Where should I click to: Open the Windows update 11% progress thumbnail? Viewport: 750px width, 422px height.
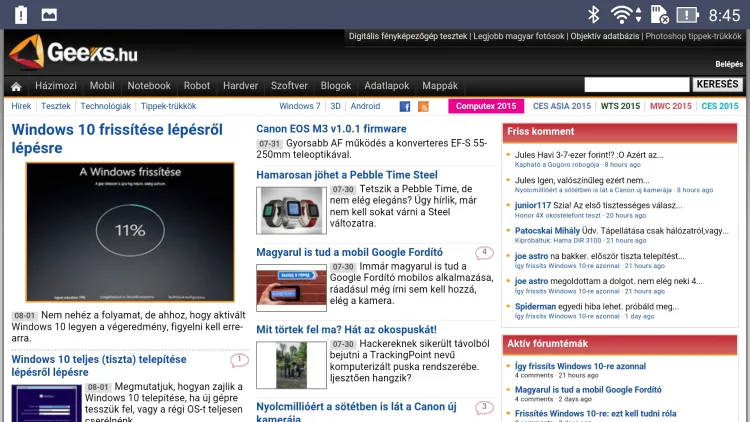[129, 232]
